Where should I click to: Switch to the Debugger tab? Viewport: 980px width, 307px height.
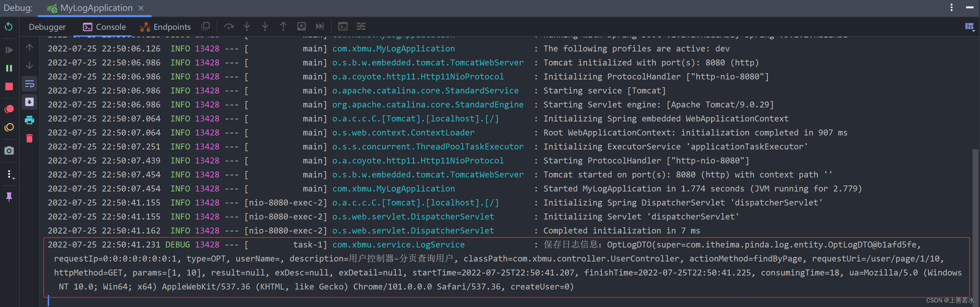coord(47,27)
